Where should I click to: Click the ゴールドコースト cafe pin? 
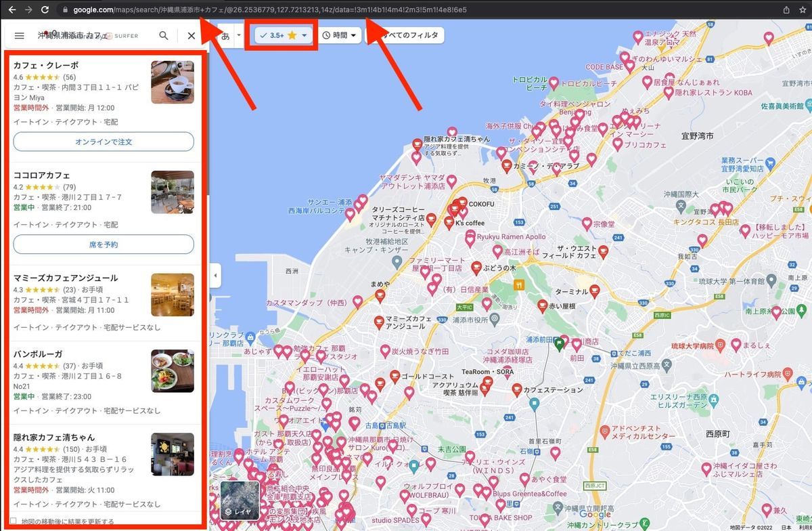click(x=396, y=375)
